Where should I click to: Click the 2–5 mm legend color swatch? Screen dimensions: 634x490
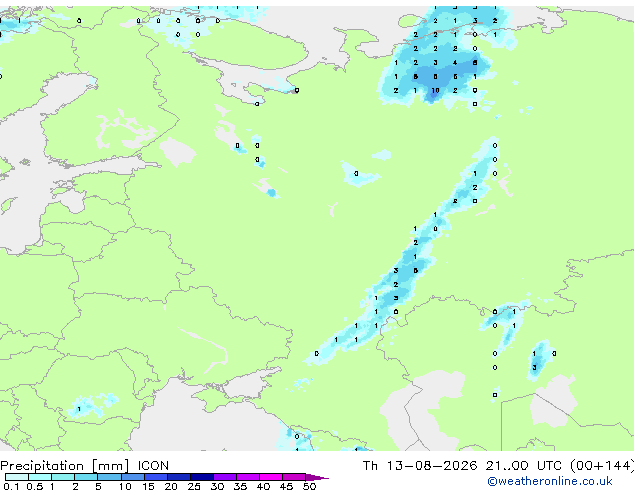86,477
